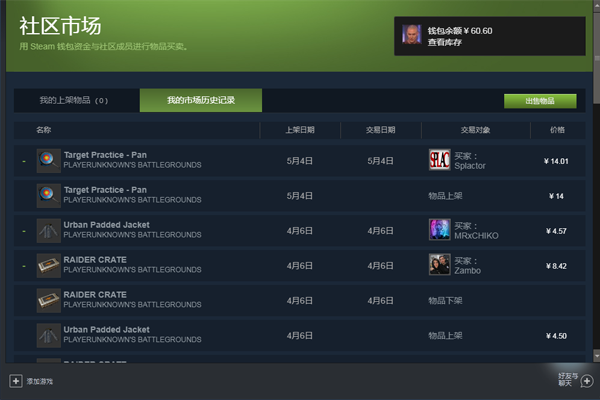Open Urban Padded Jacket icon in MRxCHIKO row
Screen dimensions: 600x400
pos(48,230)
